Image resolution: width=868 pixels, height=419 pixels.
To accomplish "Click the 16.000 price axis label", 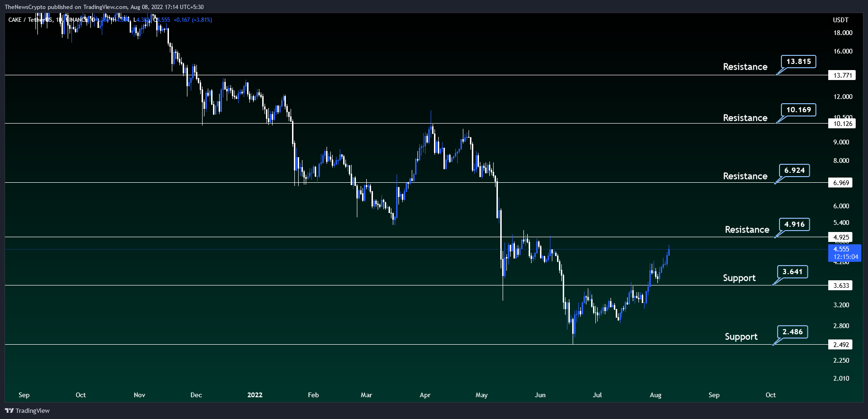I will 843,51.
